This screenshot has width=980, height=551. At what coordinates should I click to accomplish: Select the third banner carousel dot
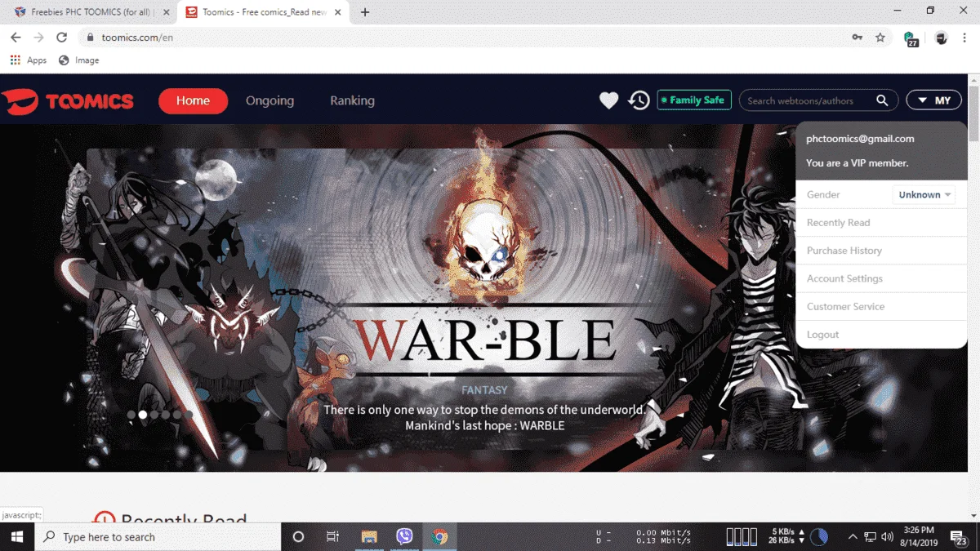click(154, 415)
